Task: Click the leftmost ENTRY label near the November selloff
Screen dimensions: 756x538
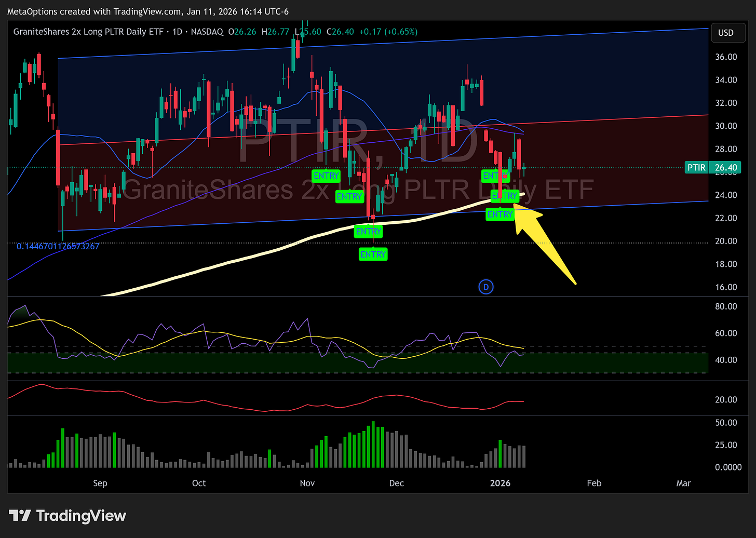Action: [x=326, y=176]
